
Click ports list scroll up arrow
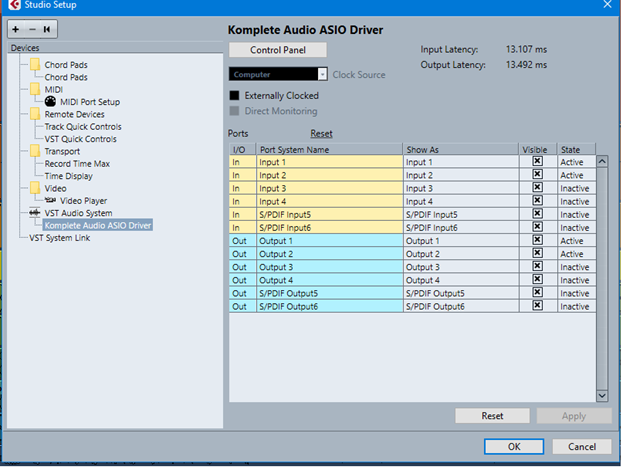click(x=602, y=161)
